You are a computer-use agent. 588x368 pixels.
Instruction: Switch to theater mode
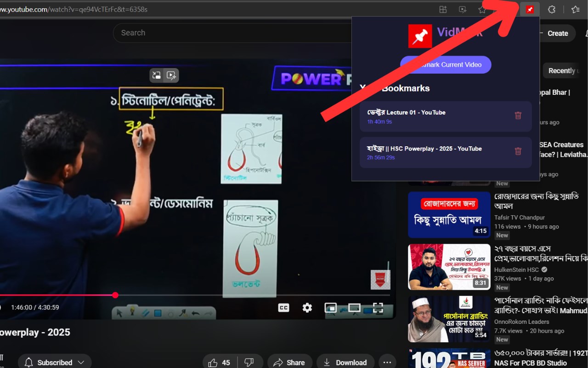(354, 308)
